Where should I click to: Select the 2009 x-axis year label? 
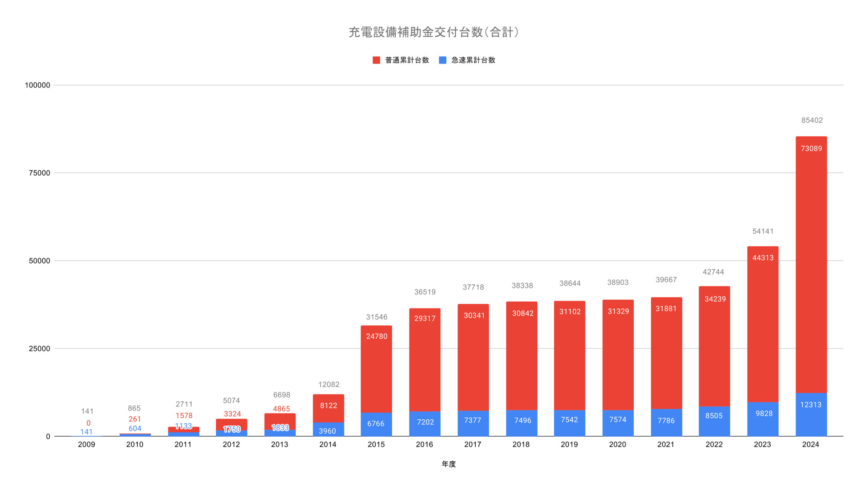[86, 444]
